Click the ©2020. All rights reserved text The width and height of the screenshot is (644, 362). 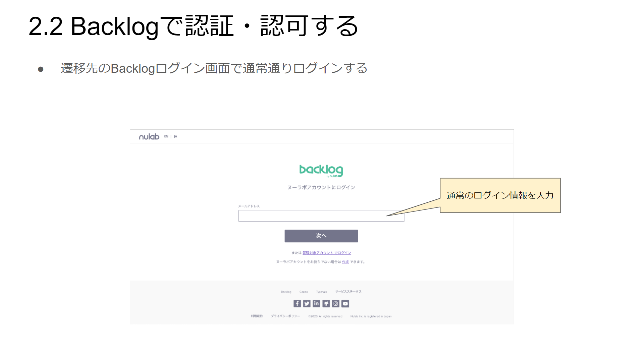click(x=325, y=316)
